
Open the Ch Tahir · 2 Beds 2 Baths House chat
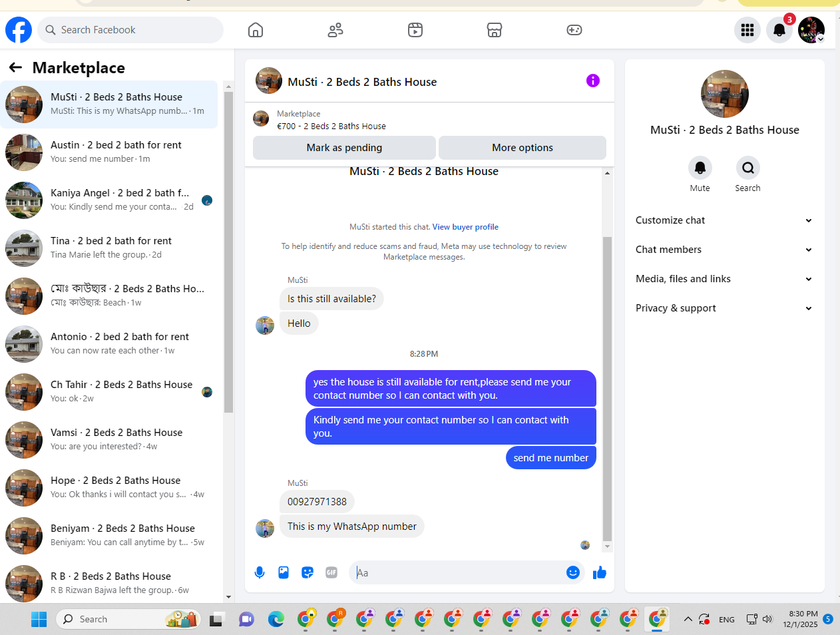pyautogui.click(x=109, y=392)
